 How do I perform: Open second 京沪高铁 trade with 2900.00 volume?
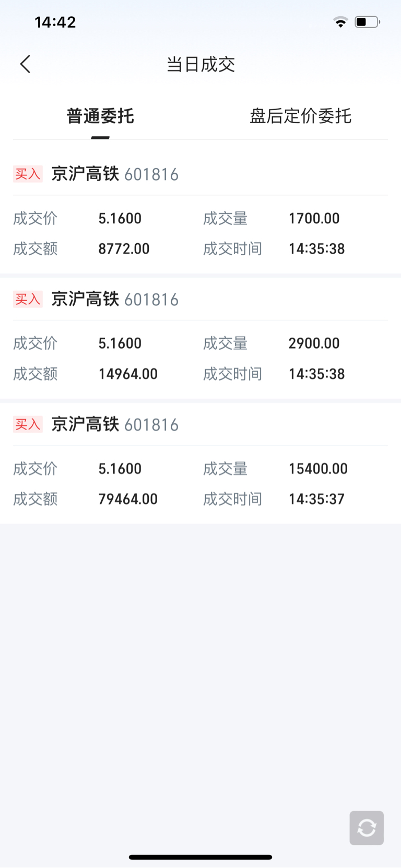(x=200, y=338)
